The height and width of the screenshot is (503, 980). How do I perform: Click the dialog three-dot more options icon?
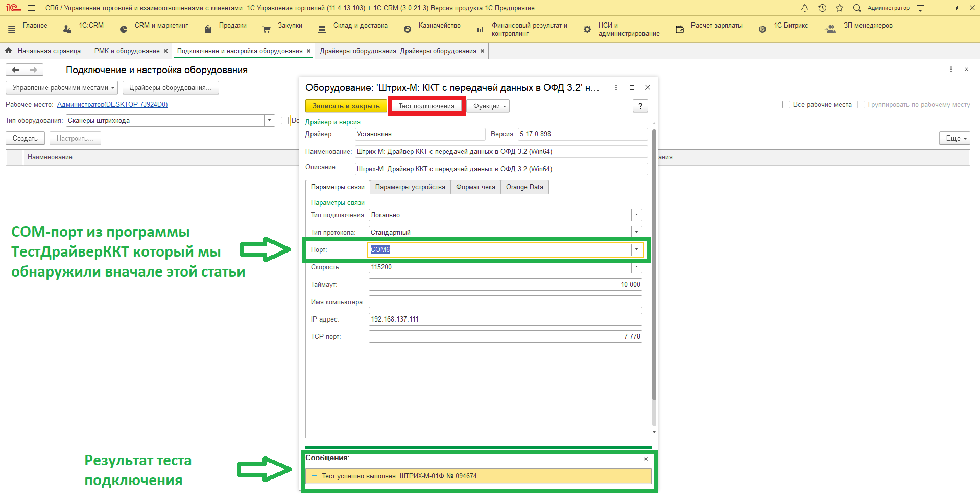pos(616,88)
